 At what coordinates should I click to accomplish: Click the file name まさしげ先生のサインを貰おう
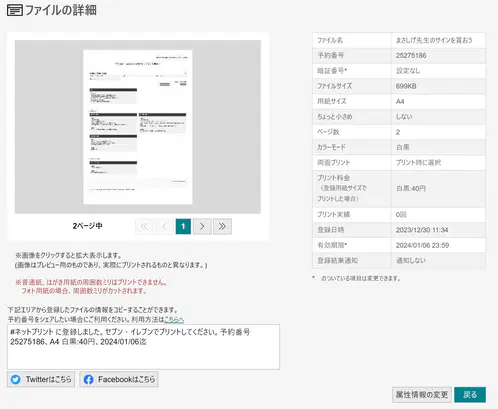tap(434, 40)
